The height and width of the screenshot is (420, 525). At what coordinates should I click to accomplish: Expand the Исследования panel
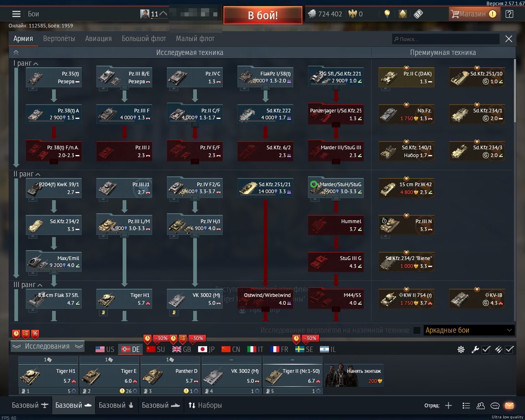(x=47, y=347)
